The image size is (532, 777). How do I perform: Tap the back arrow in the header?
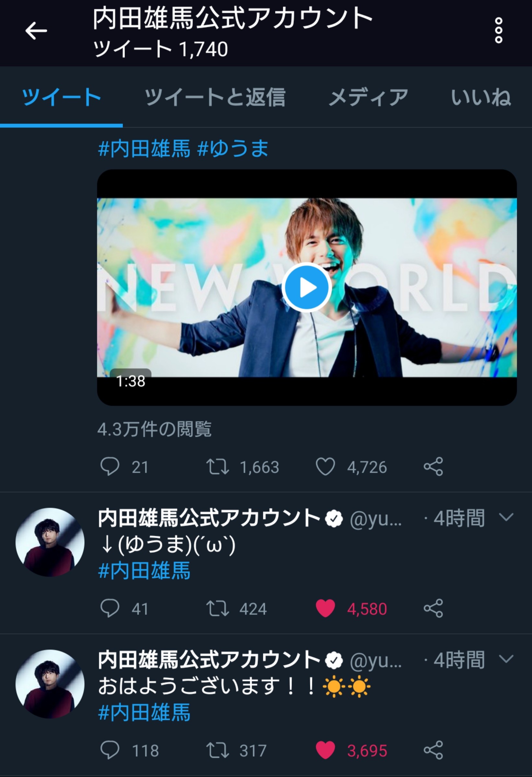[x=36, y=31]
